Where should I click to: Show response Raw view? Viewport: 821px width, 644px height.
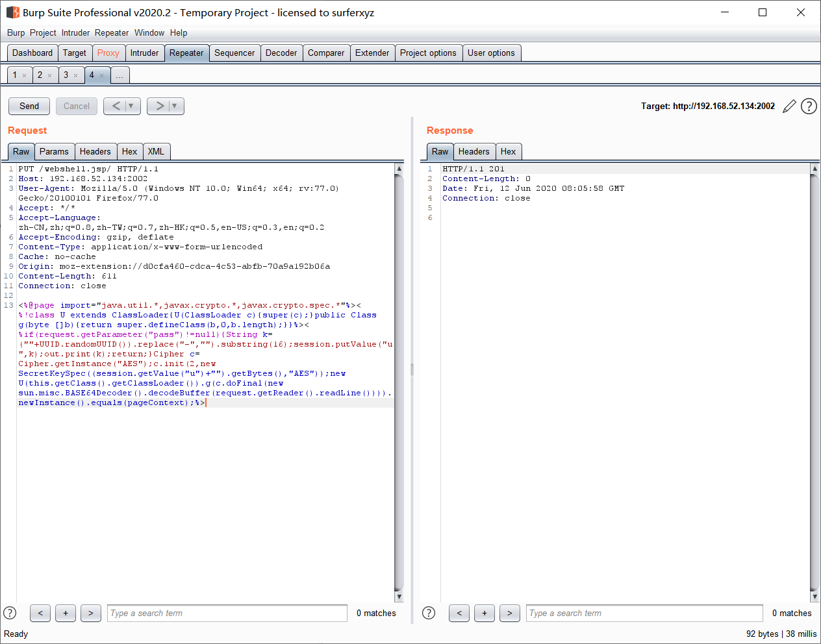(440, 152)
